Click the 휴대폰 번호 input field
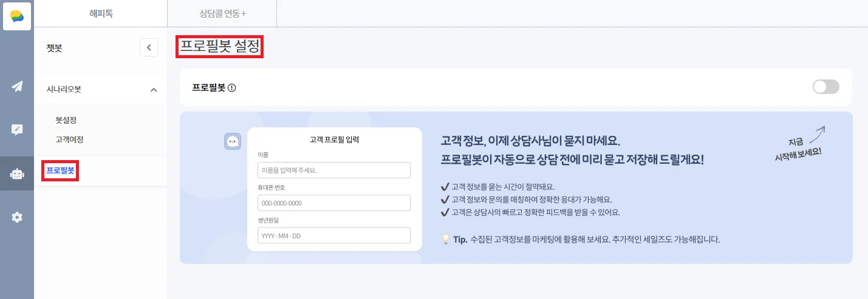868x299 pixels. tap(333, 203)
